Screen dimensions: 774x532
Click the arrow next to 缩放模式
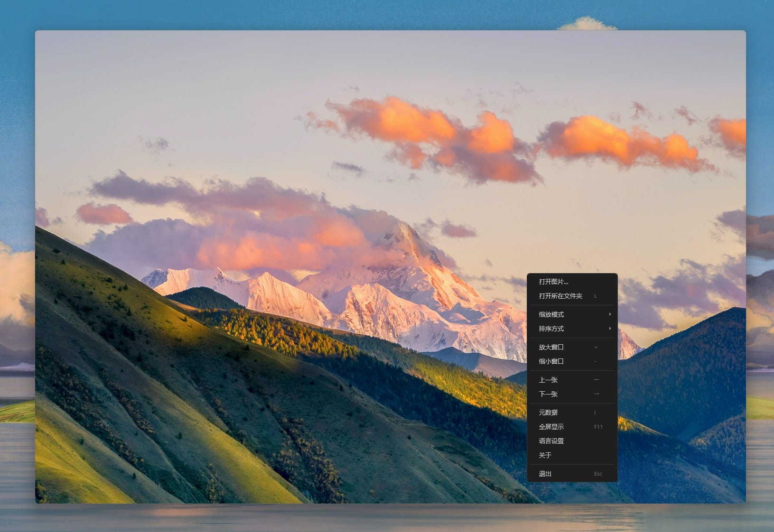point(610,314)
